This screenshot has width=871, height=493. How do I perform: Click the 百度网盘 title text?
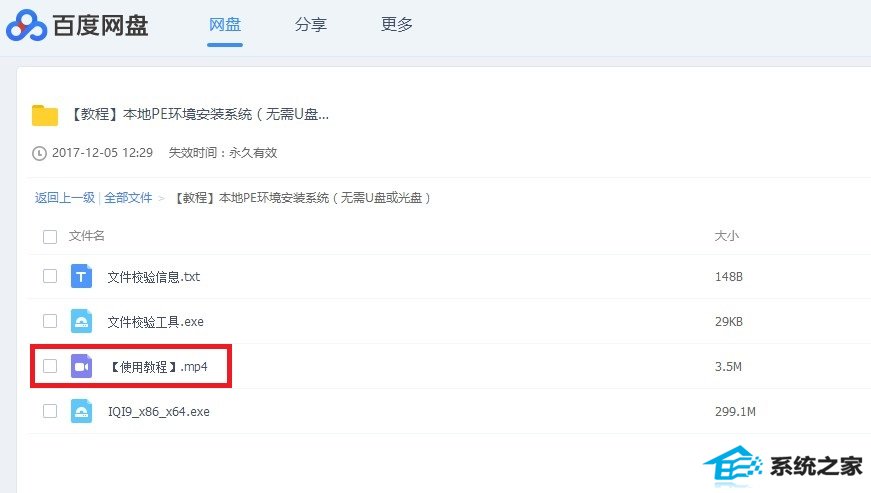click(x=101, y=26)
